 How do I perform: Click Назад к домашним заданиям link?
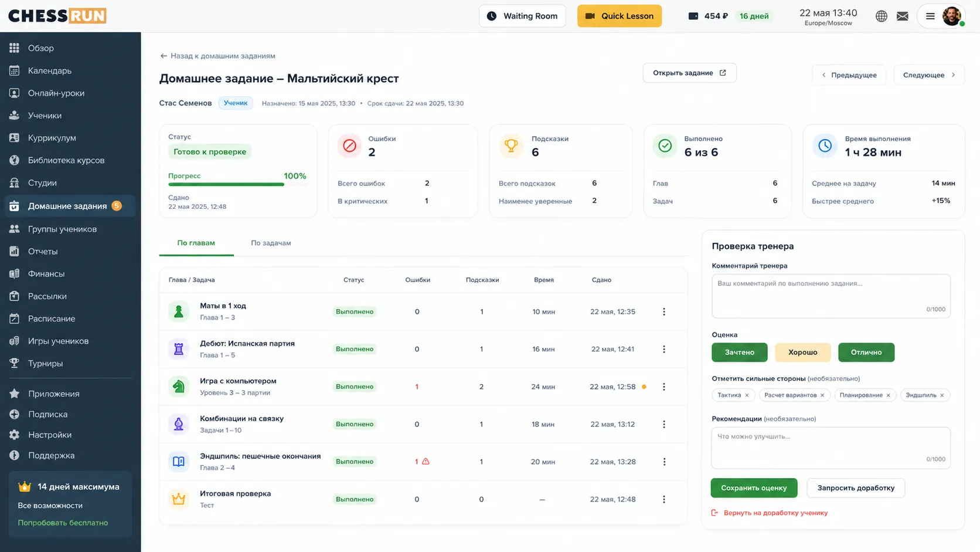pyautogui.click(x=217, y=56)
